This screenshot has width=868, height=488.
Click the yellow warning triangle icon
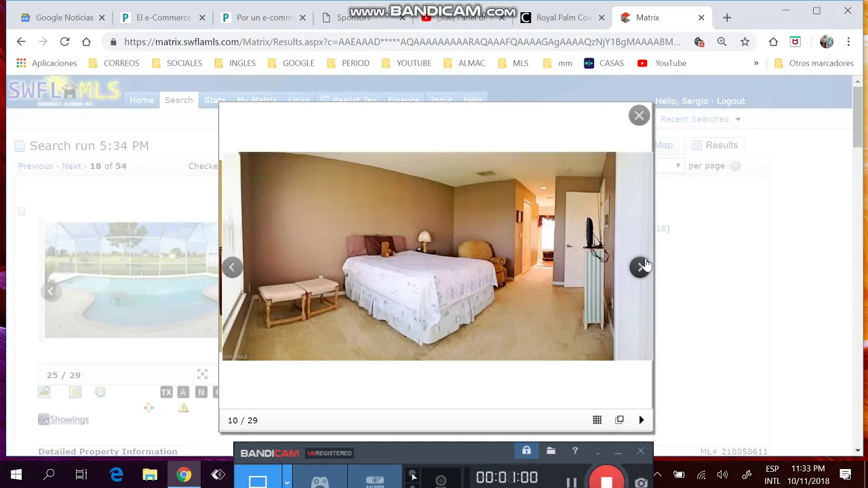(183, 407)
